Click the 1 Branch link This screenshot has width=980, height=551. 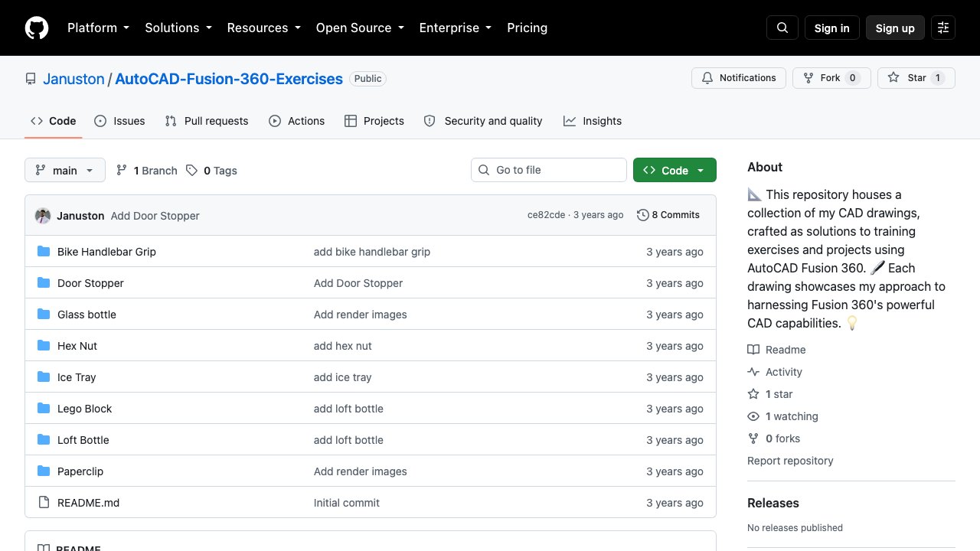click(147, 171)
